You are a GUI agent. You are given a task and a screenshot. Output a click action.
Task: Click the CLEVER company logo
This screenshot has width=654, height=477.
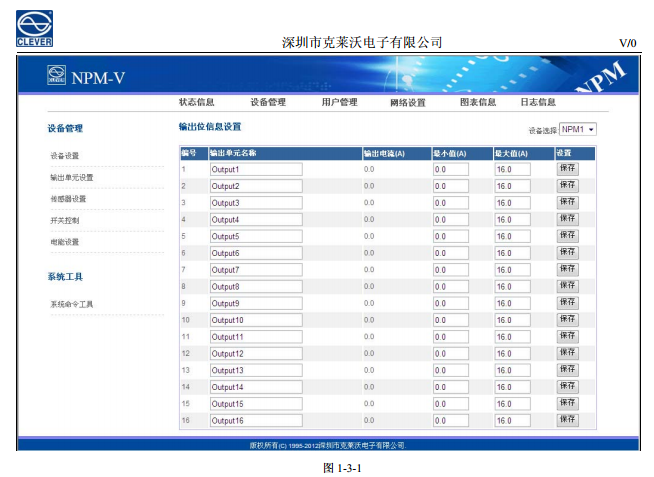35,29
